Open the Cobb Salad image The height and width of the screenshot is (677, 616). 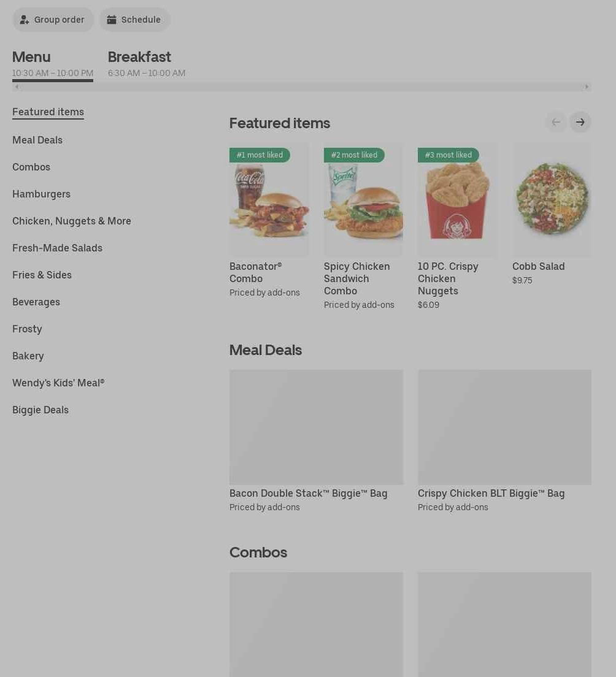click(x=552, y=201)
